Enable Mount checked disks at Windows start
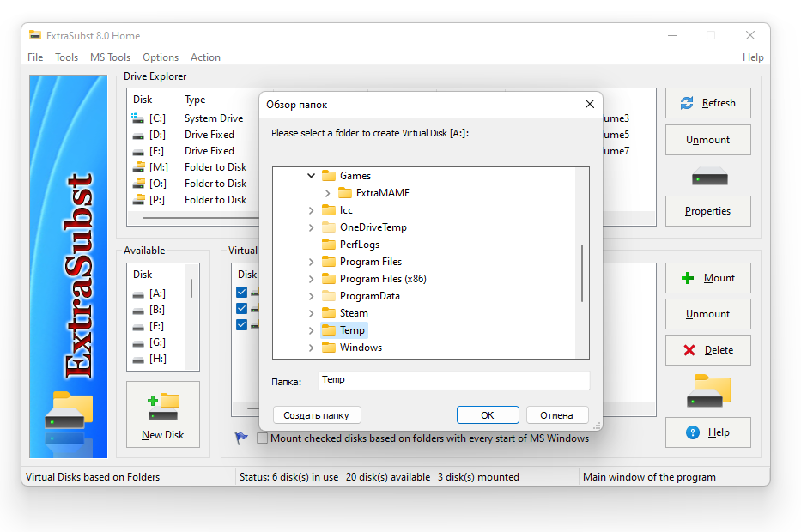This screenshot has height=532, width=801. 263,438
